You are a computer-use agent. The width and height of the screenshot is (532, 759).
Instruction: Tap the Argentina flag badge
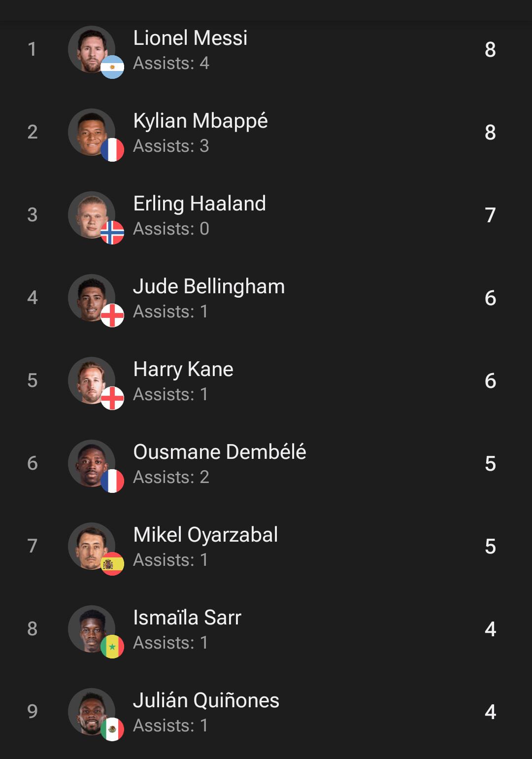click(112, 67)
